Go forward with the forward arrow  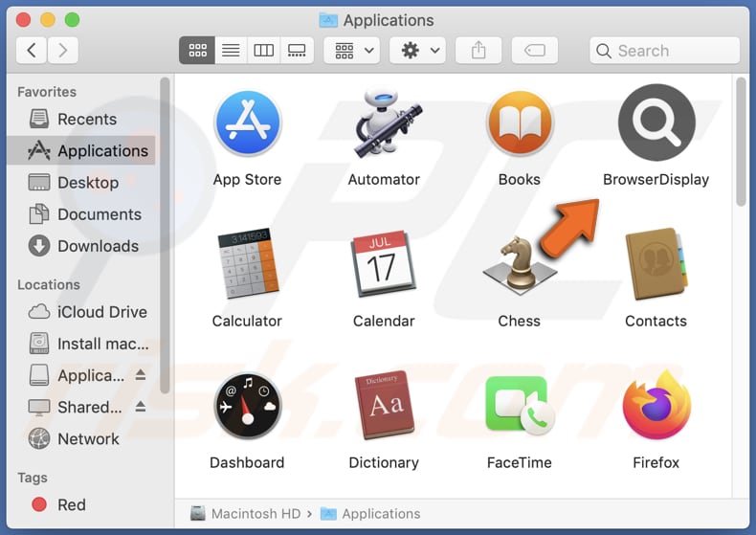point(62,50)
